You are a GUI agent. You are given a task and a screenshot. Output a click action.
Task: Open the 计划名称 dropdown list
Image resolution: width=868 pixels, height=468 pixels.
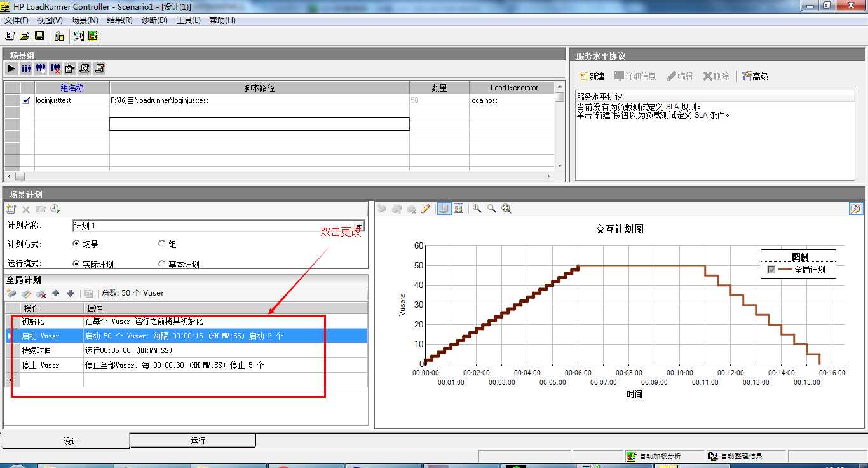[360, 226]
